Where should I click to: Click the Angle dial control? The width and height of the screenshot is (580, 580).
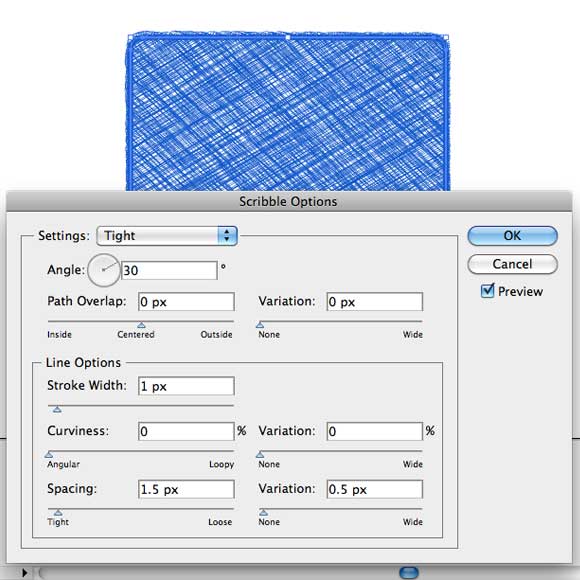[x=104, y=270]
